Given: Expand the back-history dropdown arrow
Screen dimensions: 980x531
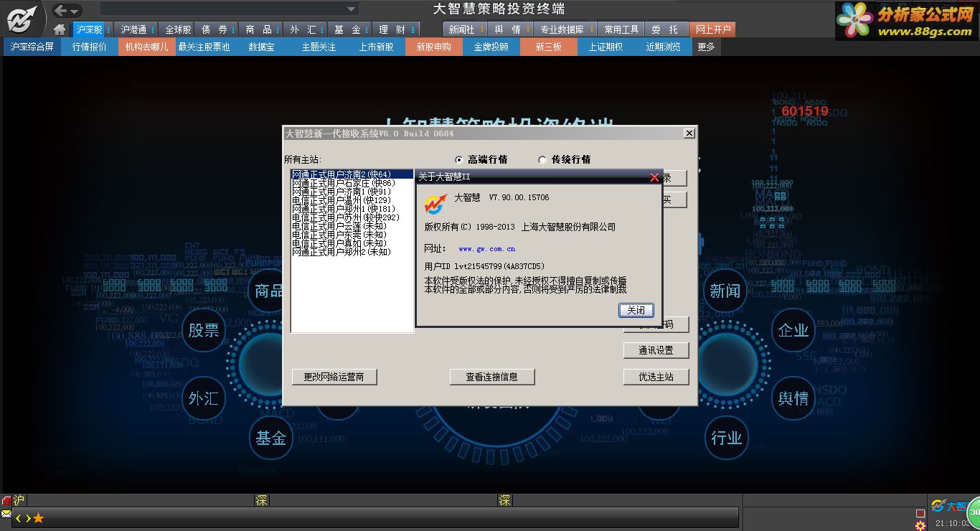Looking at the screenshot, I should coord(75,11).
